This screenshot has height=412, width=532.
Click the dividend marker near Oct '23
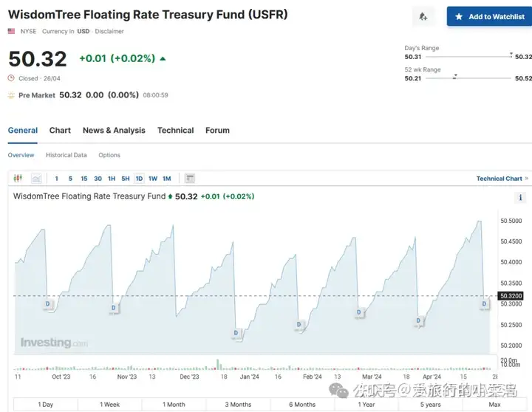[x=47, y=303]
